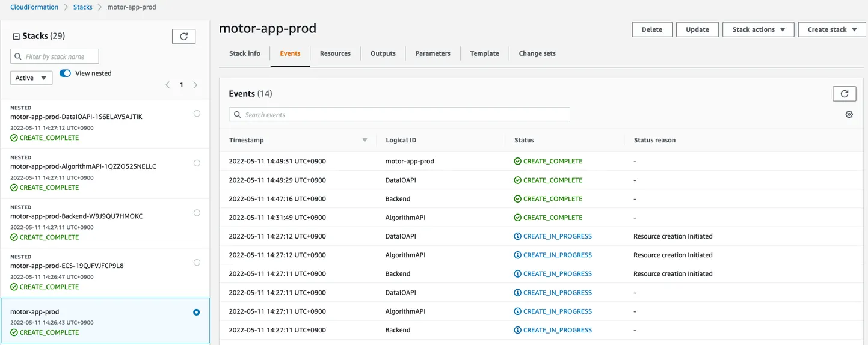The width and height of the screenshot is (868, 345).
Task: Select the motor-app-prod-Backend stack radio button
Action: click(x=197, y=213)
